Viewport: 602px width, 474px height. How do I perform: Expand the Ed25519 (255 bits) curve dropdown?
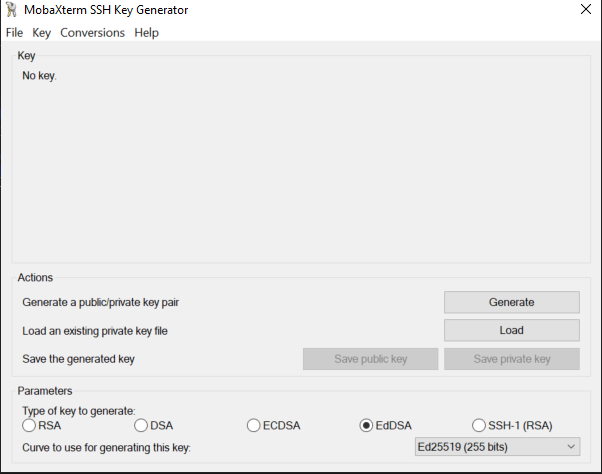click(x=497, y=447)
